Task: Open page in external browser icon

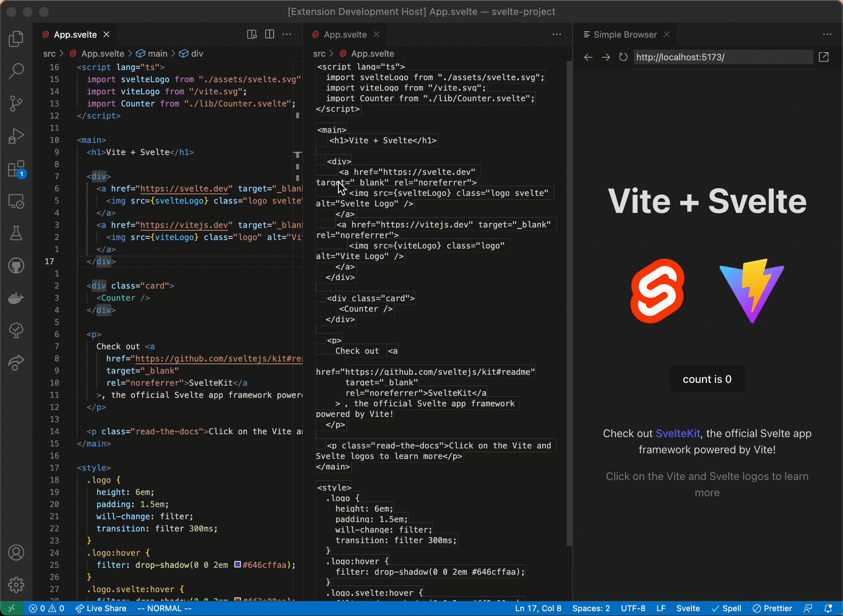Action: 824,57
